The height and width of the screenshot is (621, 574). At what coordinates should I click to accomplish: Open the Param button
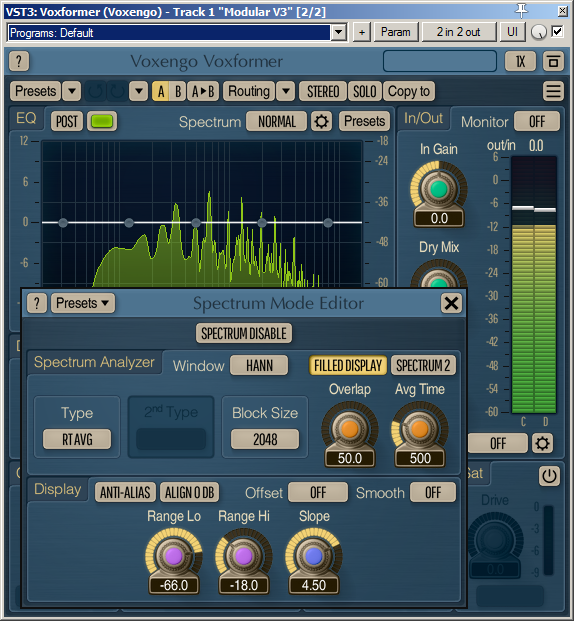(396, 32)
